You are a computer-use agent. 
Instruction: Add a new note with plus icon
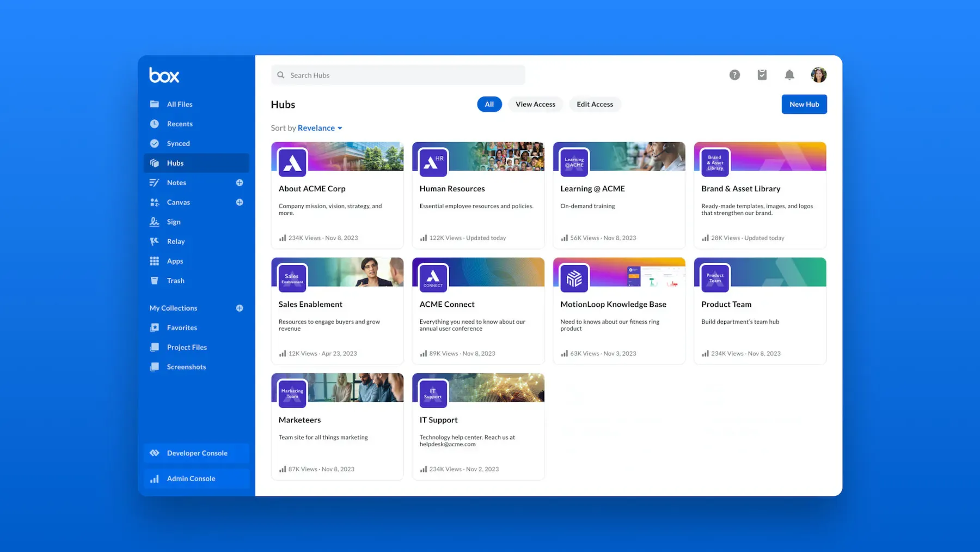click(240, 183)
